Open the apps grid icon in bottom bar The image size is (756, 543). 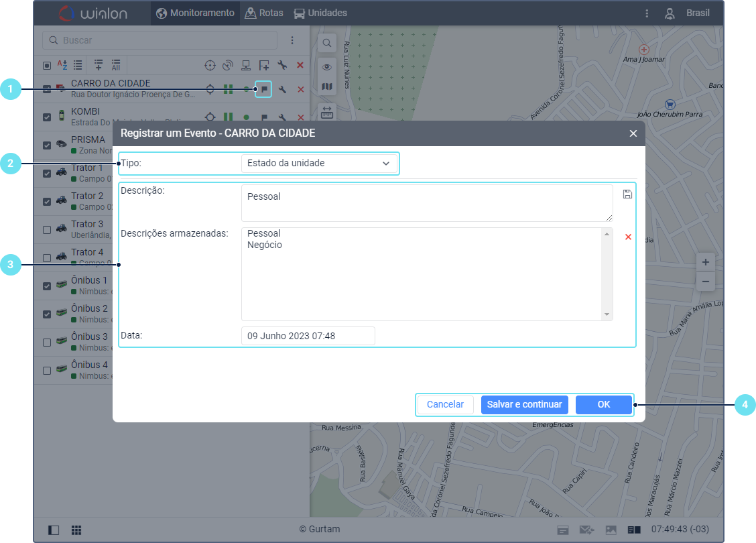(x=76, y=530)
